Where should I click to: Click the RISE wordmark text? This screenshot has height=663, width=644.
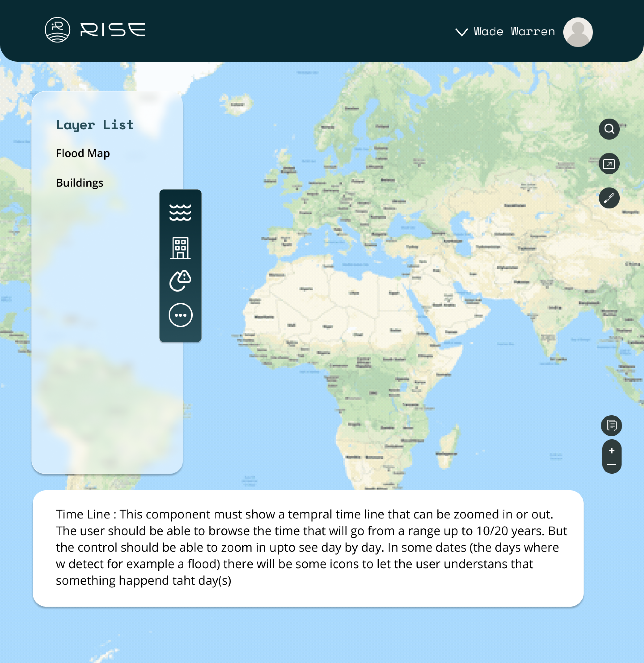(x=113, y=30)
